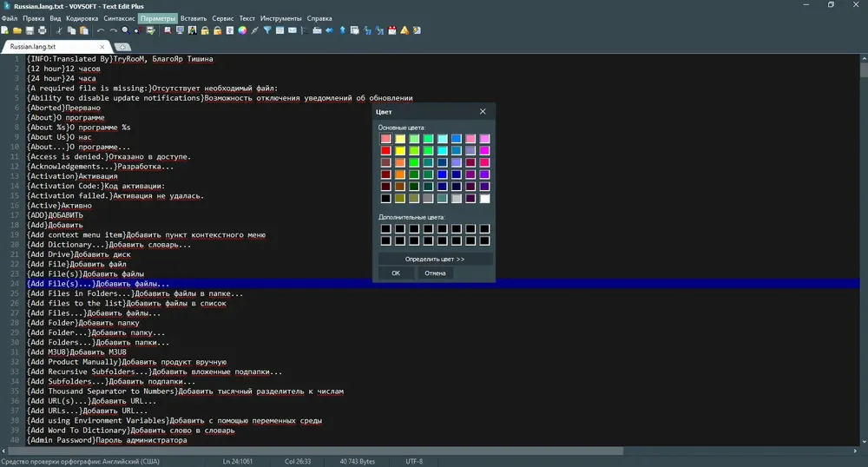
Task: Click the horizontal scrollbar thumb
Action: [x=316, y=451]
